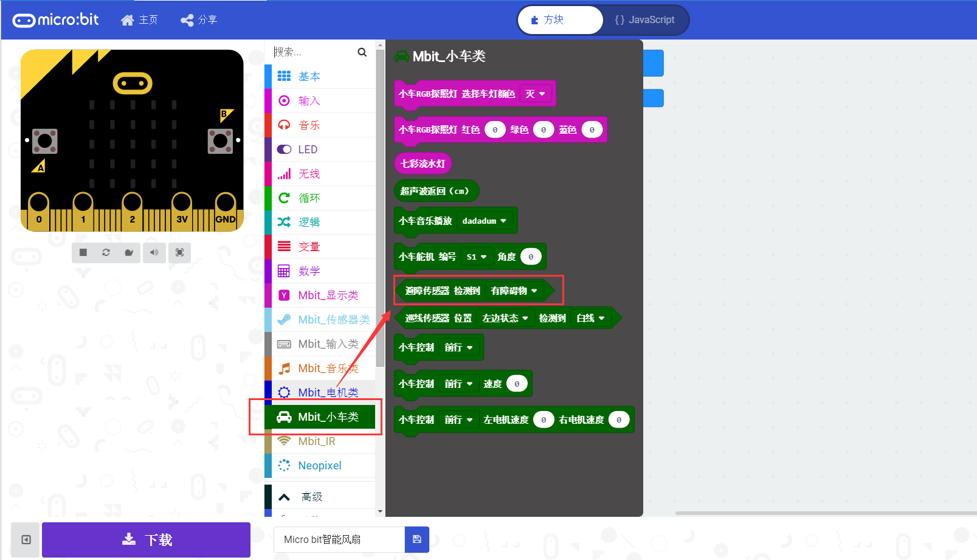Image resolution: width=977 pixels, height=560 pixels.
Task: Edit 速度 value in 小车控制 block
Action: click(517, 384)
